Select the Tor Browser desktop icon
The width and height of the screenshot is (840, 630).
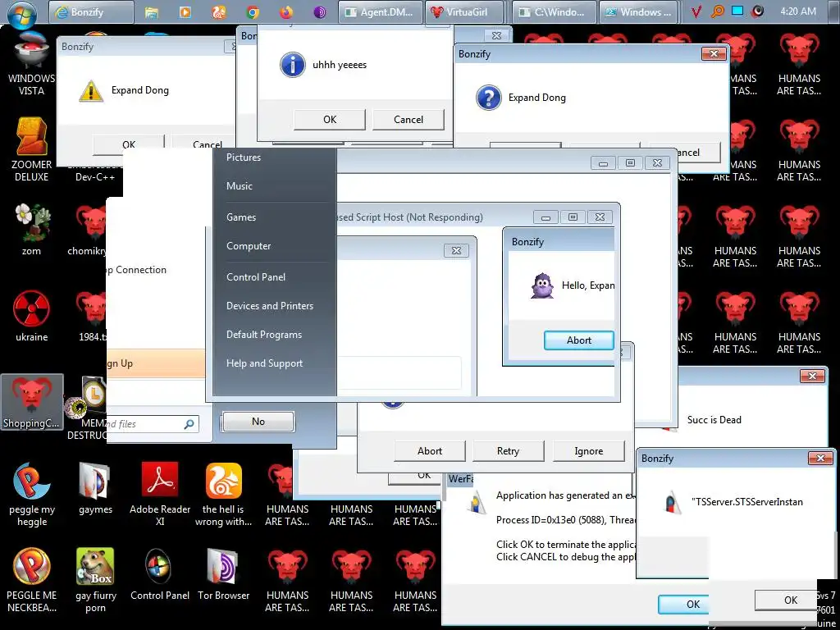click(x=223, y=573)
